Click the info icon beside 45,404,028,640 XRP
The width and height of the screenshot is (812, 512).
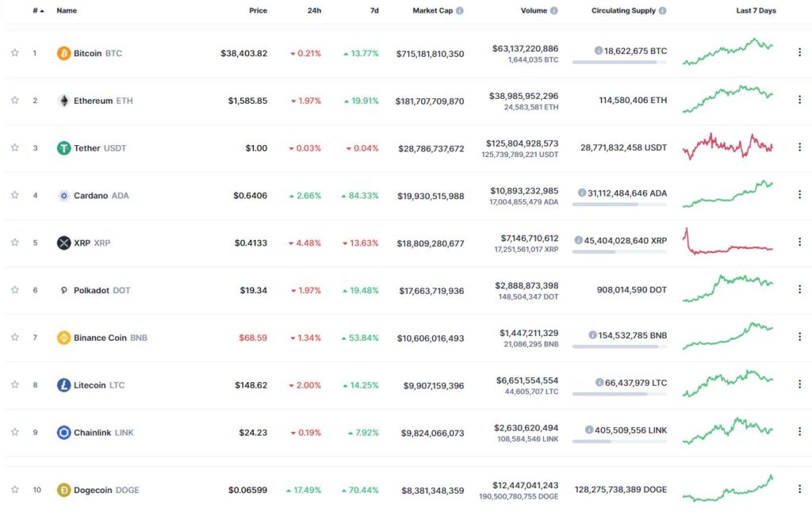click(578, 240)
